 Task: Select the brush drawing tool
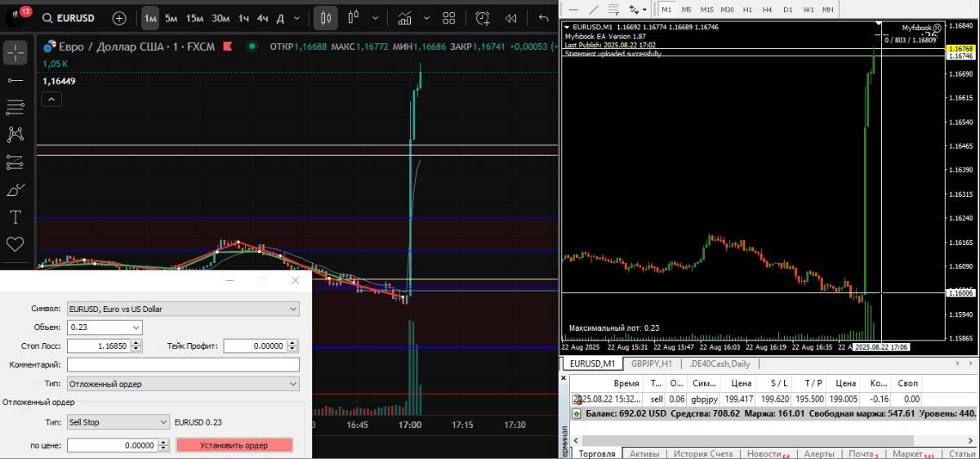pyautogui.click(x=15, y=190)
